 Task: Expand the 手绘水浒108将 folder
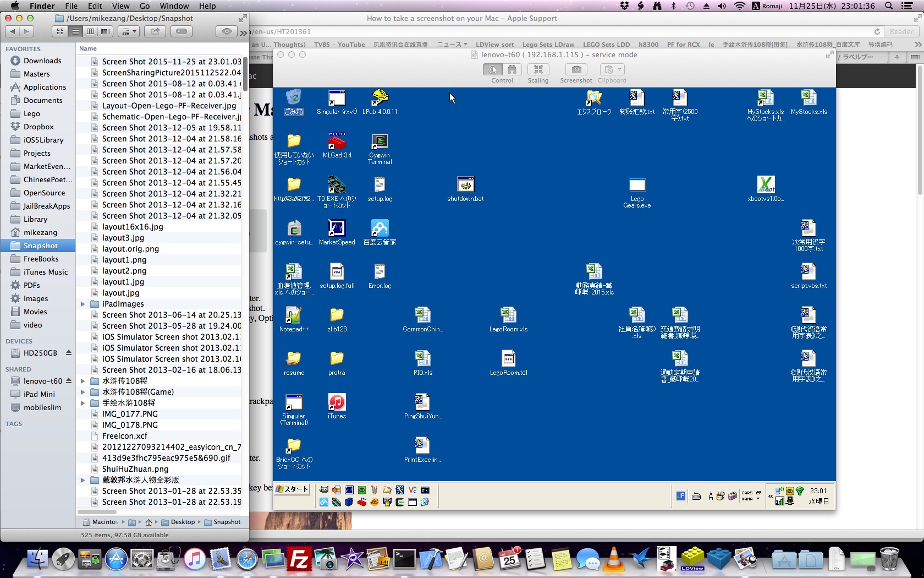point(82,403)
